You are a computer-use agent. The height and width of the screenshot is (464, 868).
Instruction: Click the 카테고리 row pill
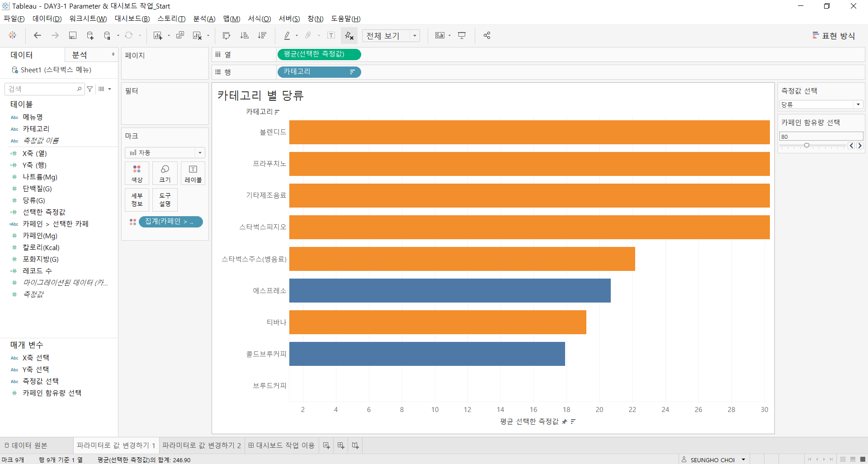[319, 72]
